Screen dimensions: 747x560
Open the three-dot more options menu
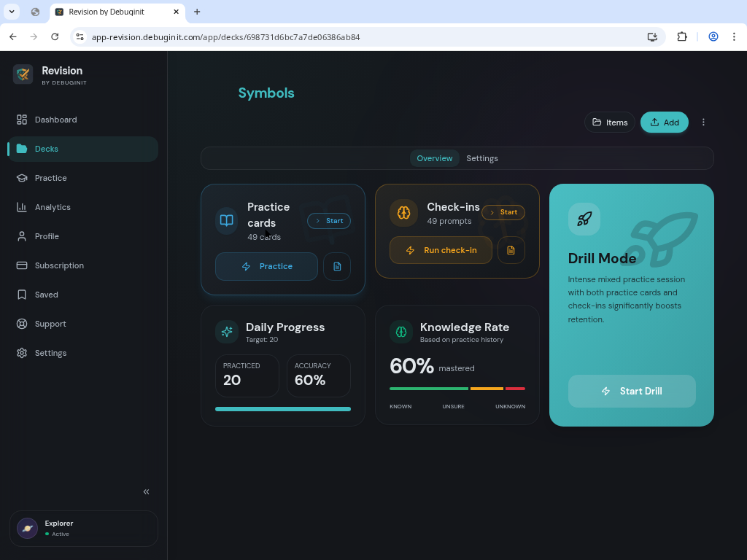(703, 122)
